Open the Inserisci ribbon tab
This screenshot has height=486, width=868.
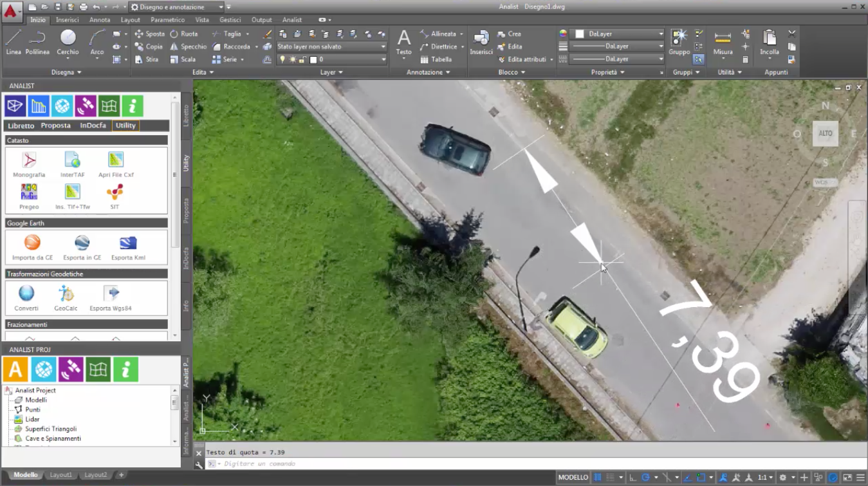[67, 20]
